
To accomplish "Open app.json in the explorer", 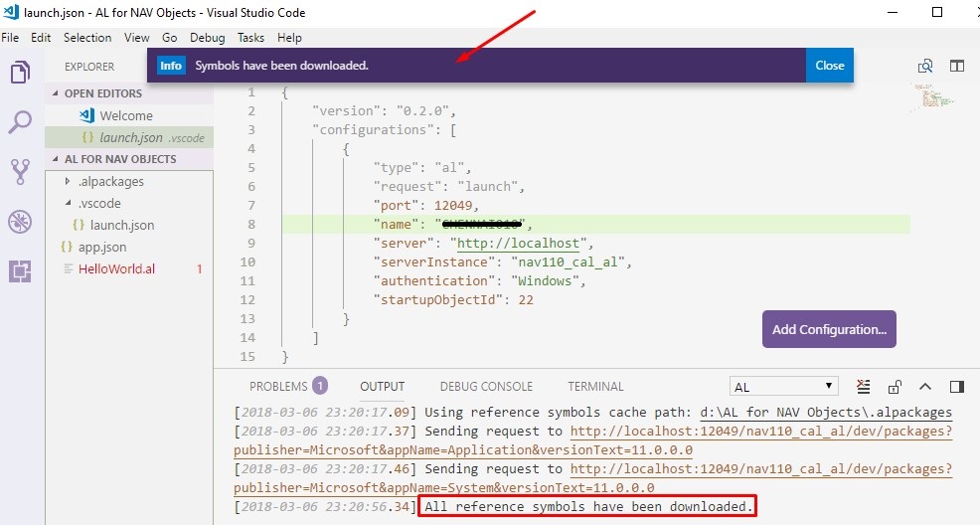I will coord(129,247).
